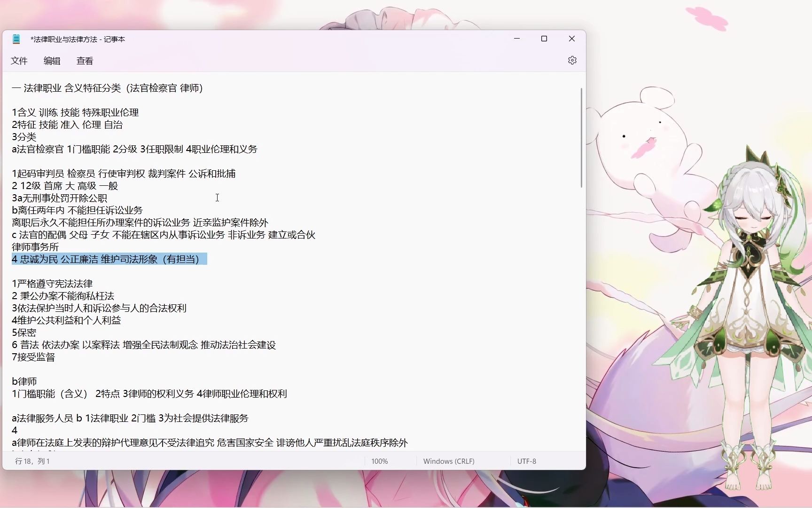Click the line 2 秉公办案不能徇私枉法
Screen dimensions: 812x508
[x=63, y=296]
